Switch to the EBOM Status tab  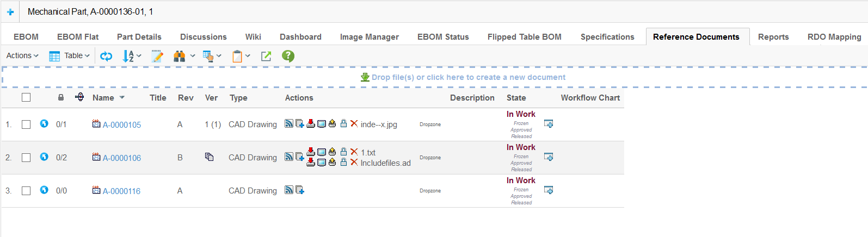tap(443, 37)
